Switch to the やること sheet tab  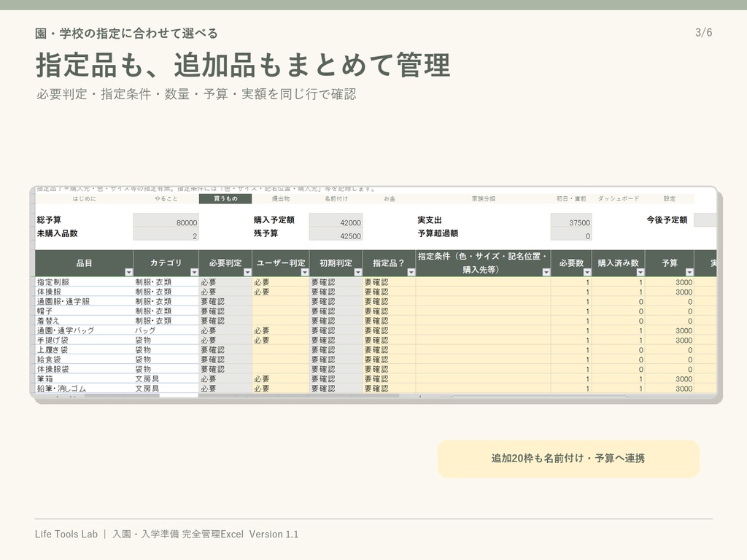[166, 198]
